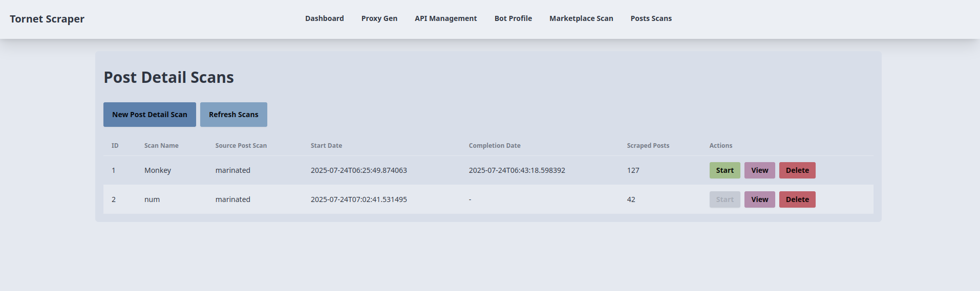
Task: View the Monkey scan results
Action: click(x=759, y=170)
